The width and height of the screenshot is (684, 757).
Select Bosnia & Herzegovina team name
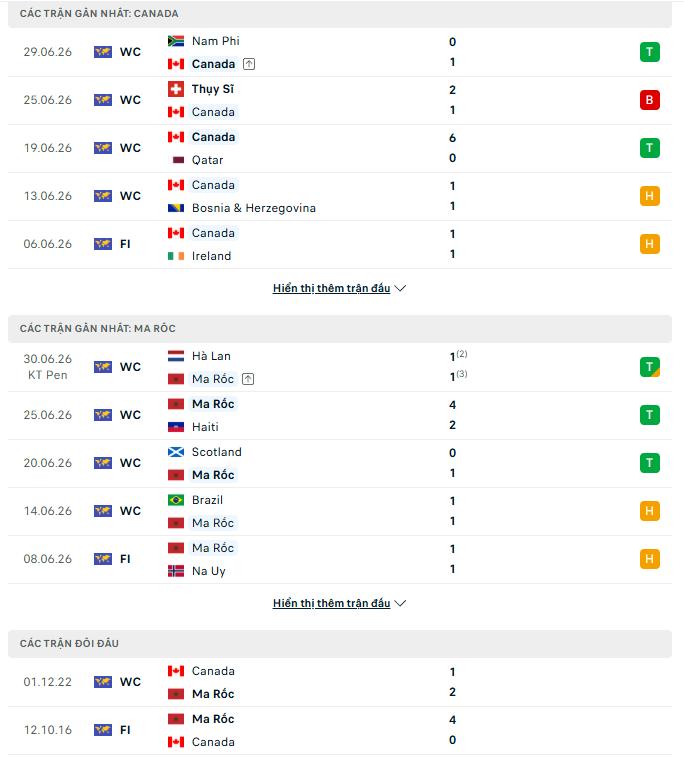pos(253,208)
